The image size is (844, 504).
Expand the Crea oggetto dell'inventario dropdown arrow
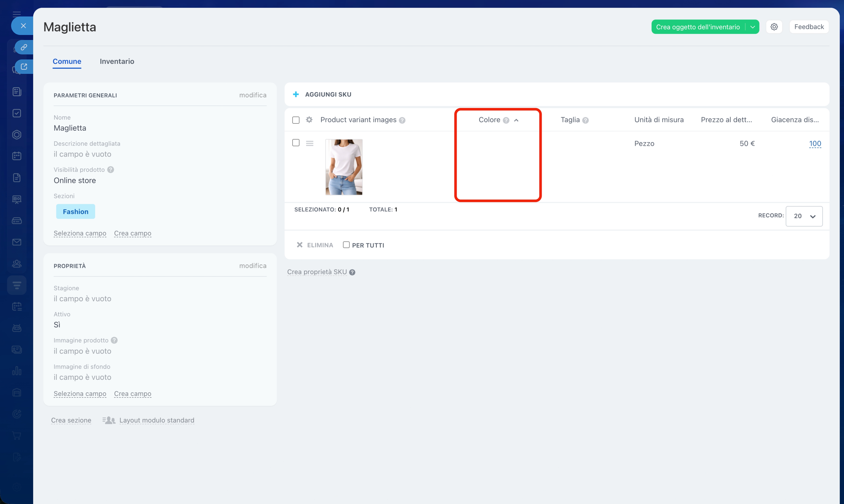tap(752, 27)
